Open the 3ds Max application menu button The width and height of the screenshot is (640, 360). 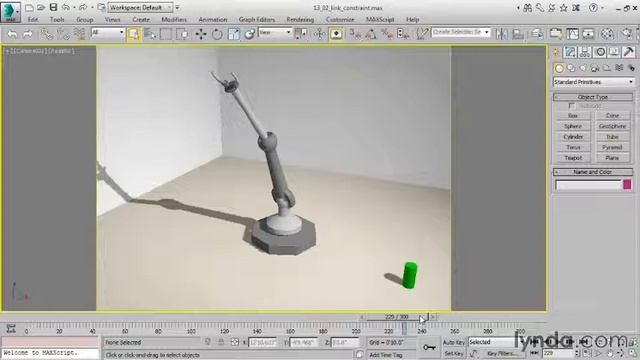(x=11, y=11)
